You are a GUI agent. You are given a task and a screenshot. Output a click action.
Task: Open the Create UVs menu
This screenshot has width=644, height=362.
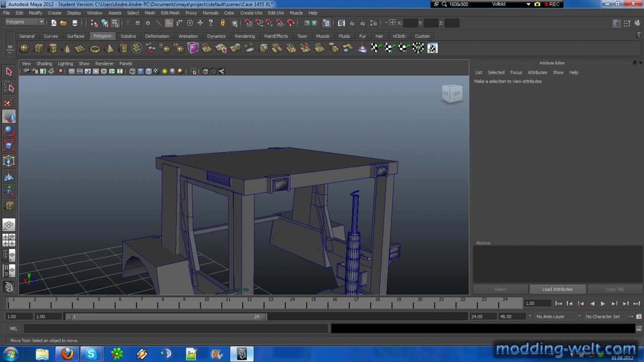click(x=251, y=13)
